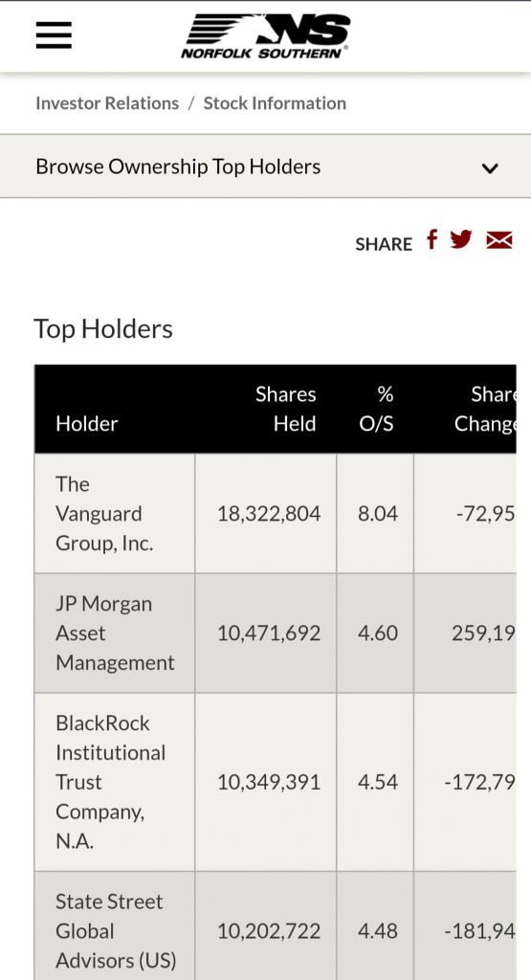Go to Investor Relations breadcrumb
The height and width of the screenshot is (980, 531).
click(x=107, y=103)
